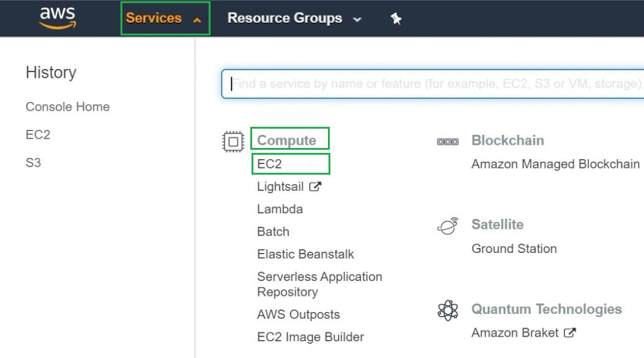Go to Elastic Beanstalk
644x358 pixels.
[306, 254]
